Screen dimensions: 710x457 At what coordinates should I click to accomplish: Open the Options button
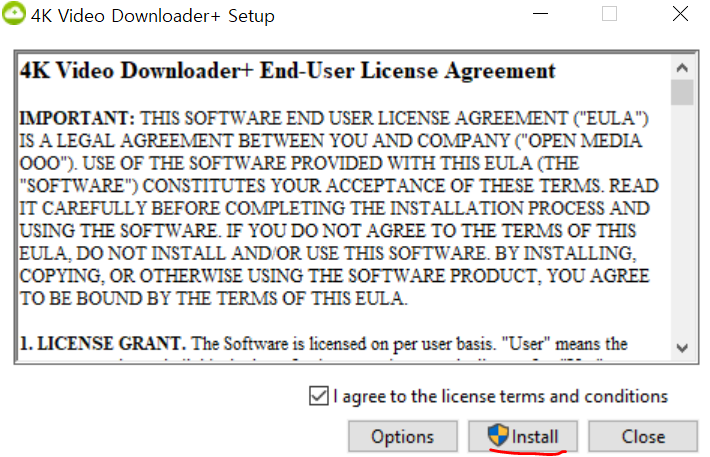coord(403,437)
